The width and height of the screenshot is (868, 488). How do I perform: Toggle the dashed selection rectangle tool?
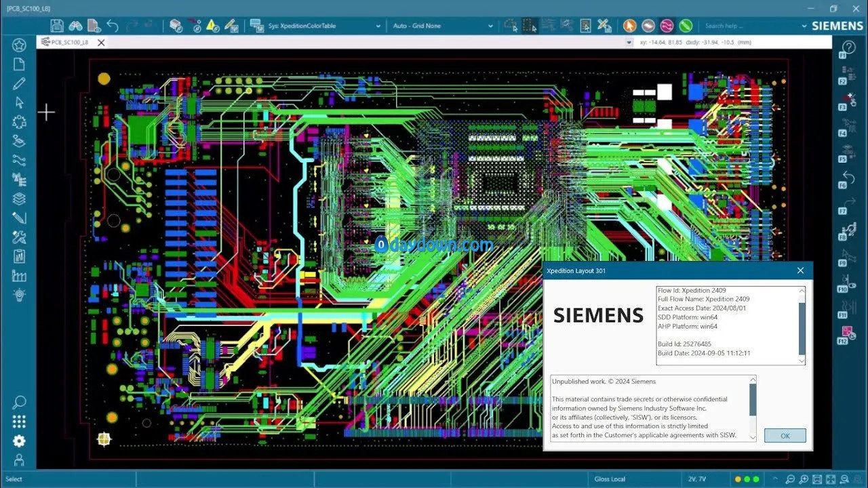coord(530,26)
